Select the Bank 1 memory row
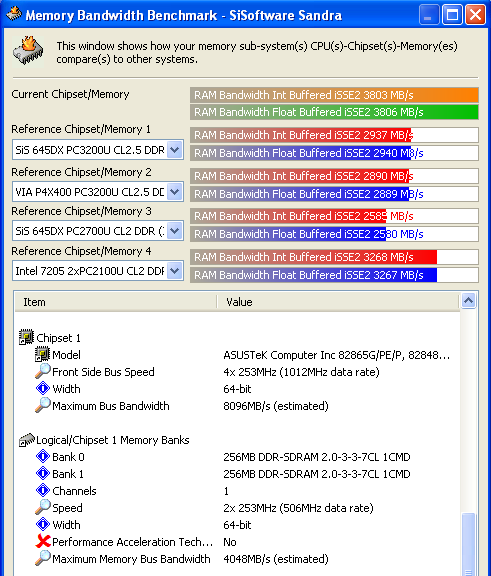 tap(237, 474)
